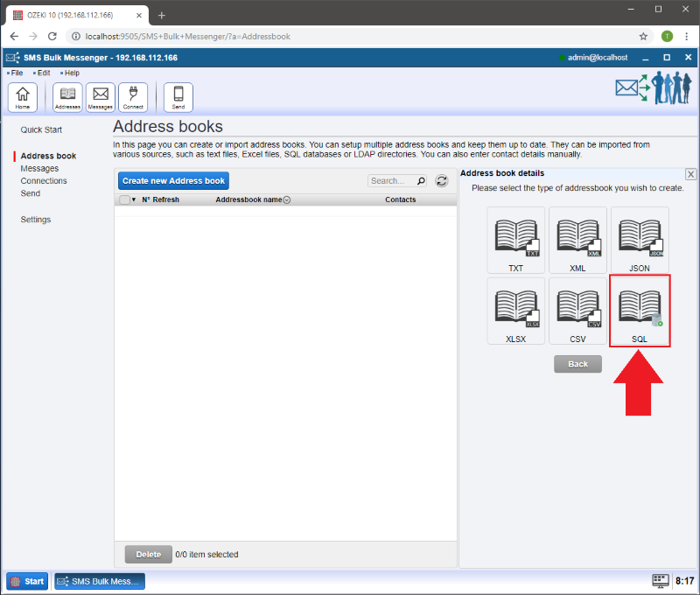The width and height of the screenshot is (700, 595).
Task: Open the Addressbook name column sort dropdown
Action: [x=287, y=200]
